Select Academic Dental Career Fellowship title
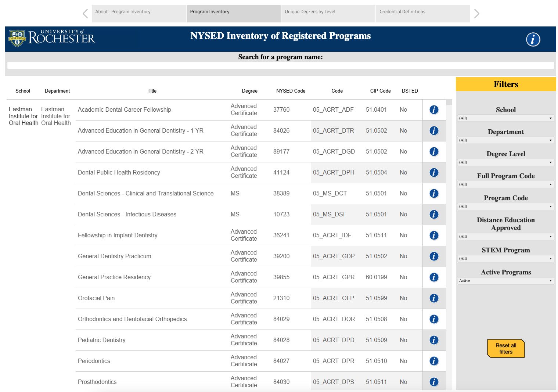Viewport: 558px width, 392px height. (x=125, y=109)
